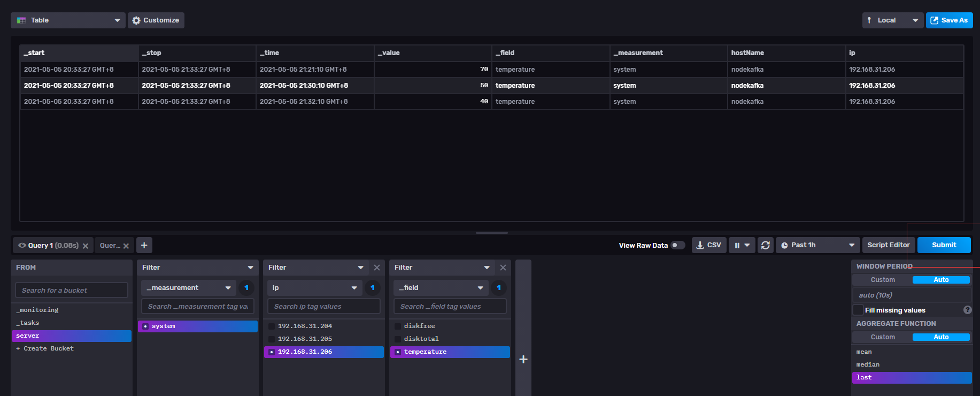
Task: Select Custom window period tab
Action: click(883, 280)
